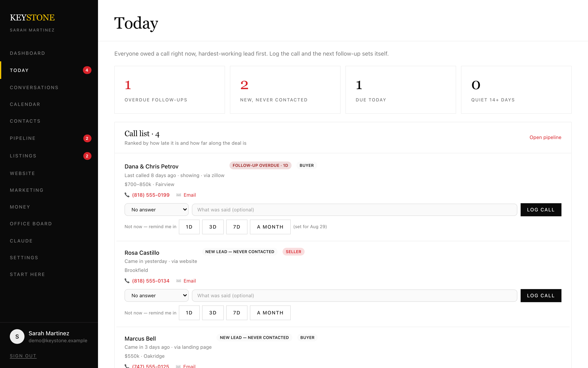
Task: Go to Conversations in the sidebar
Action: point(34,88)
